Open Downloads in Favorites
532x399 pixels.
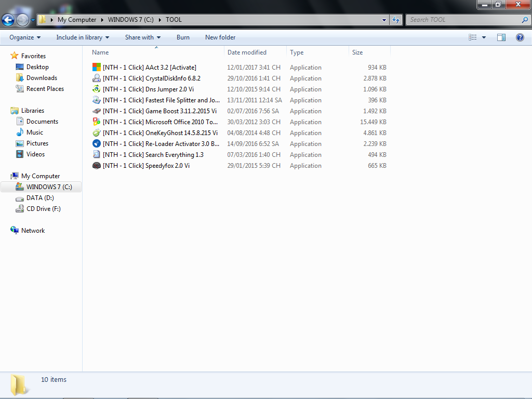point(42,78)
